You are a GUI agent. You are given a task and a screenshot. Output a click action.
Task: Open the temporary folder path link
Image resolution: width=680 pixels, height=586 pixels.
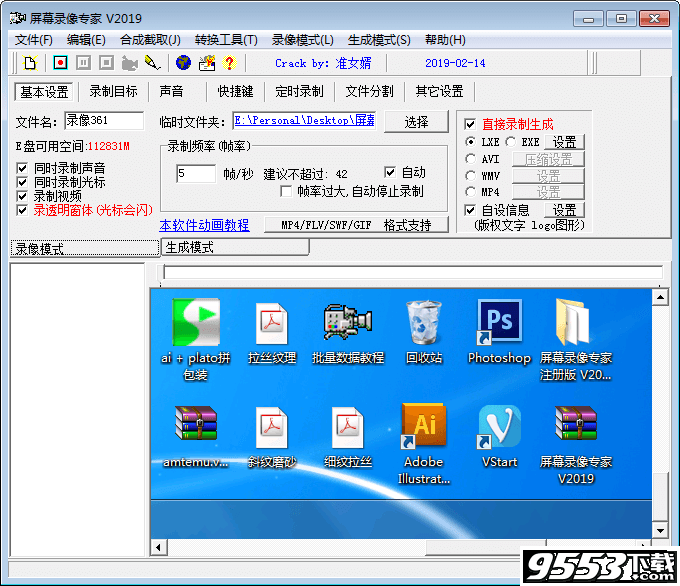pos(304,121)
